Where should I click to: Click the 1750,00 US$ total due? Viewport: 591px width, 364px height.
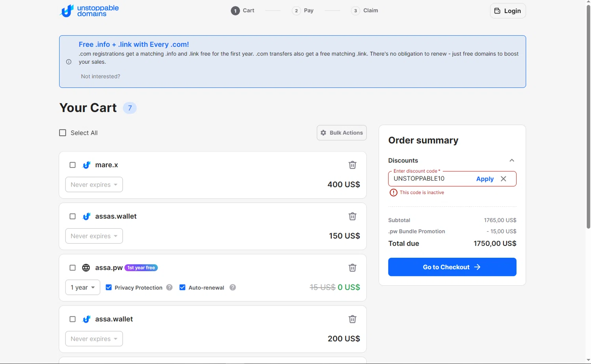coord(495,244)
